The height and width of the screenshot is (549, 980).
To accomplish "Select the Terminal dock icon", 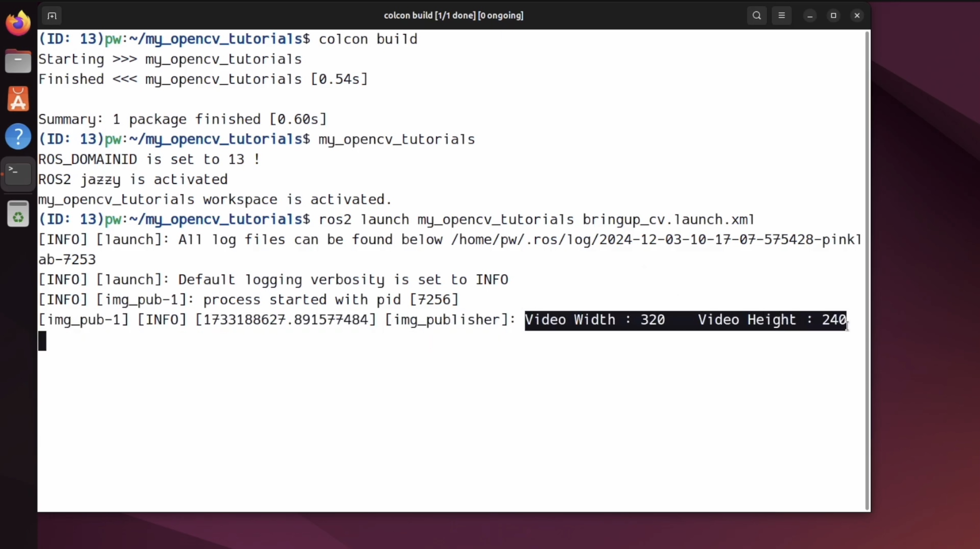I will (18, 174).
